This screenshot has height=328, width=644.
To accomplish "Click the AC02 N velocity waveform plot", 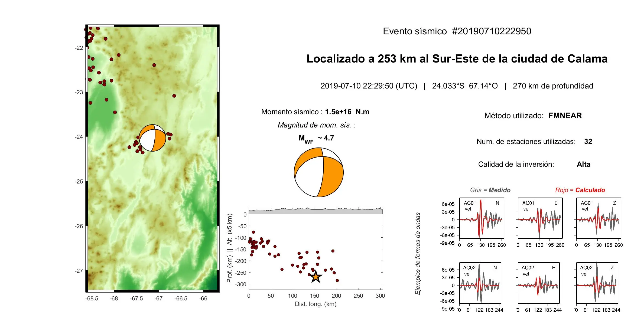I will tap(480, 283).
